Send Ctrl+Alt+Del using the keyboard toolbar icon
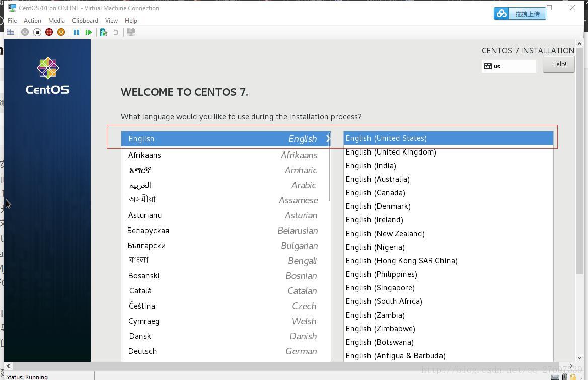The image size is (588, 380). [x=11, y=32]
